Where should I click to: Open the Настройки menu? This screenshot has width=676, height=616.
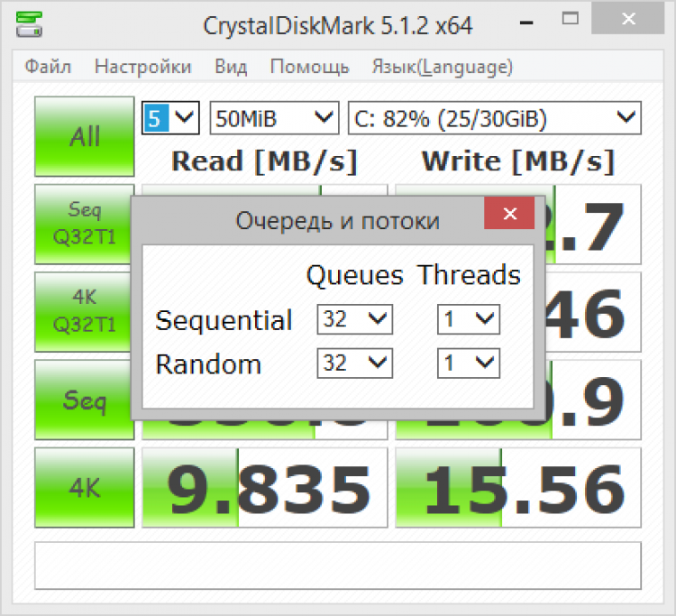(142, 67)
